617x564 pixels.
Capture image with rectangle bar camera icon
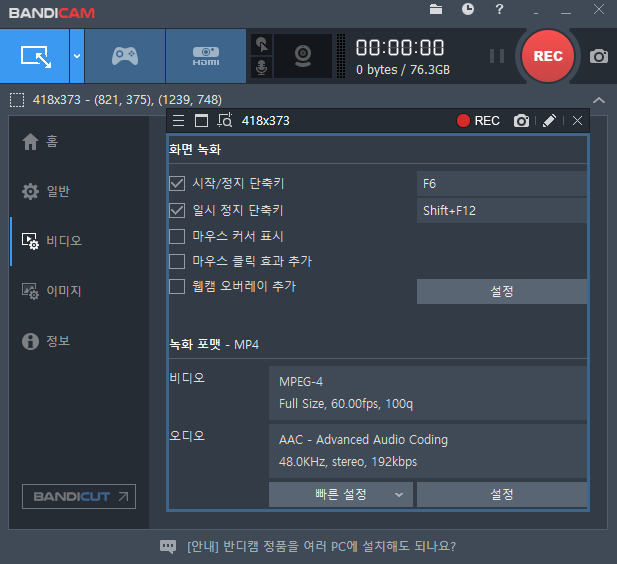521,121
